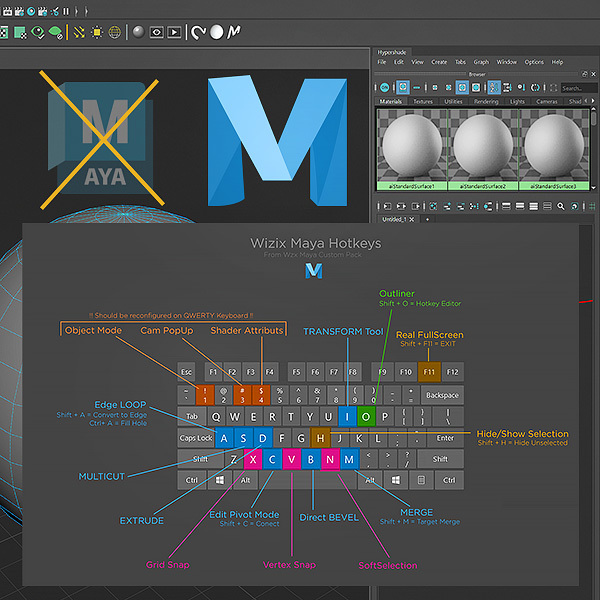Click the white curved hook icon
The image size is (600, 600).
click(199, 33)
